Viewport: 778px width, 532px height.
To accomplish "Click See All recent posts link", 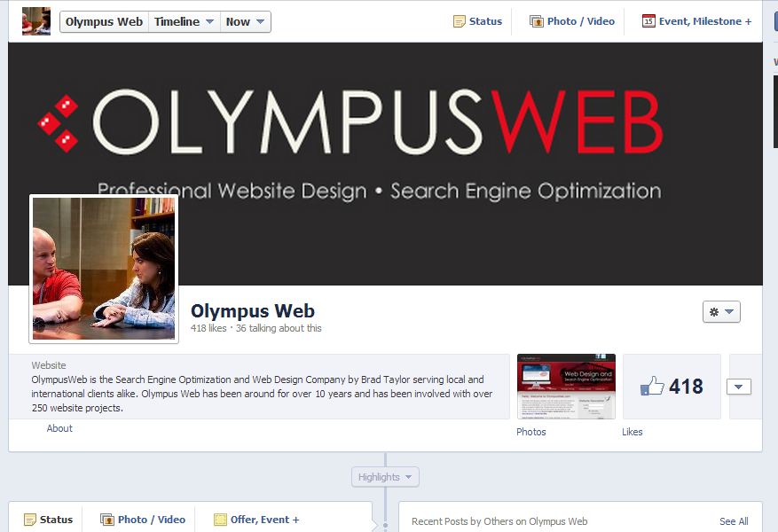I will (x=733, y=521).
